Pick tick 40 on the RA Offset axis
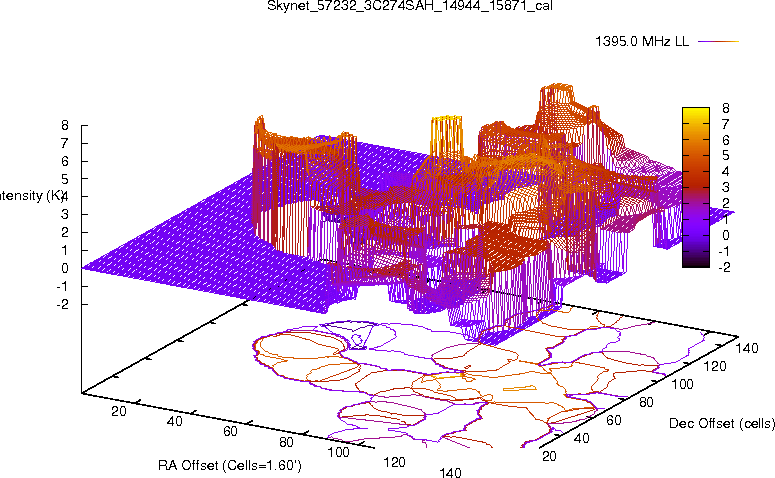 click(174, 421)
